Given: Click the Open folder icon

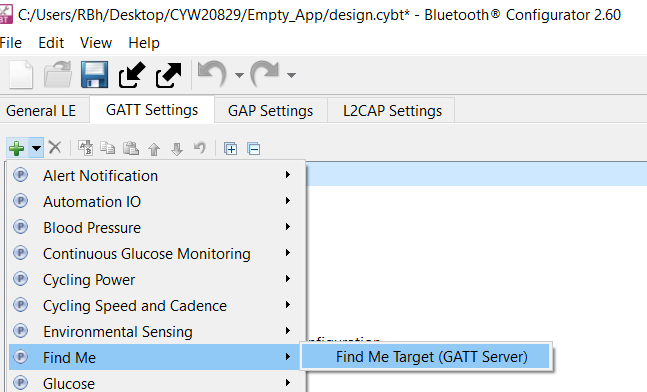Looking at the screenshot, I should coord(58,75).
